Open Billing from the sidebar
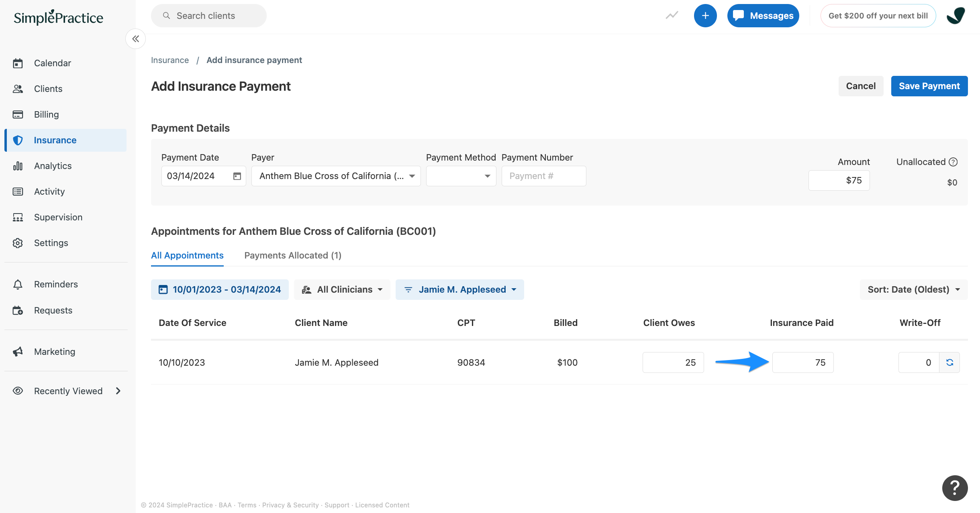980x513 pixels. pyautogui.click(x=65, y=114)
